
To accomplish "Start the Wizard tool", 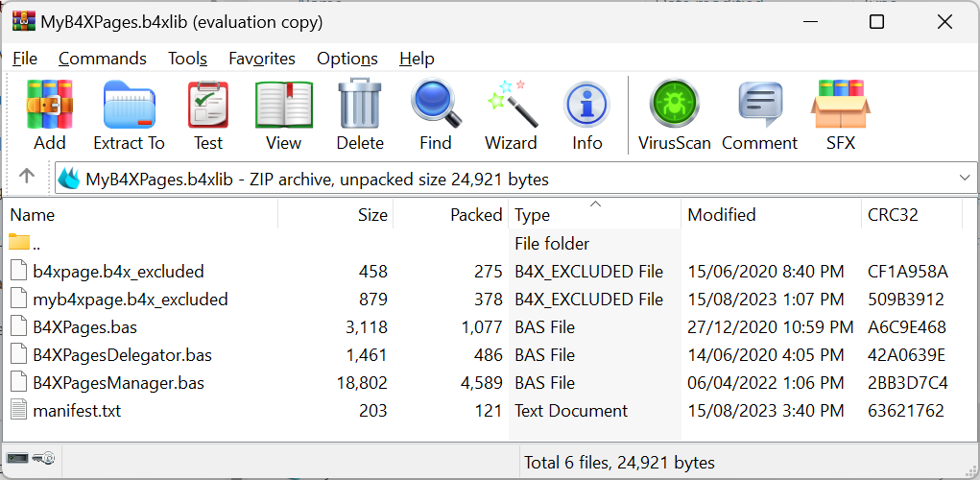I will click(x=511, y=115).
